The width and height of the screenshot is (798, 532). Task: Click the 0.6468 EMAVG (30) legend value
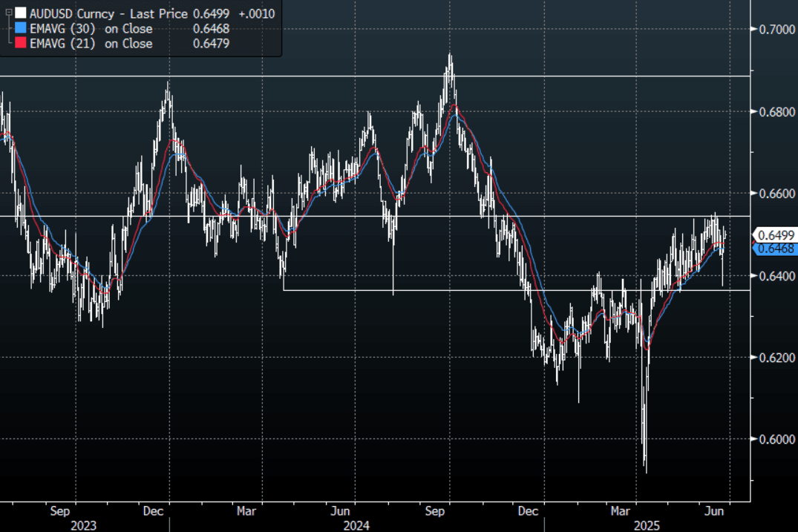pos(212,28)
